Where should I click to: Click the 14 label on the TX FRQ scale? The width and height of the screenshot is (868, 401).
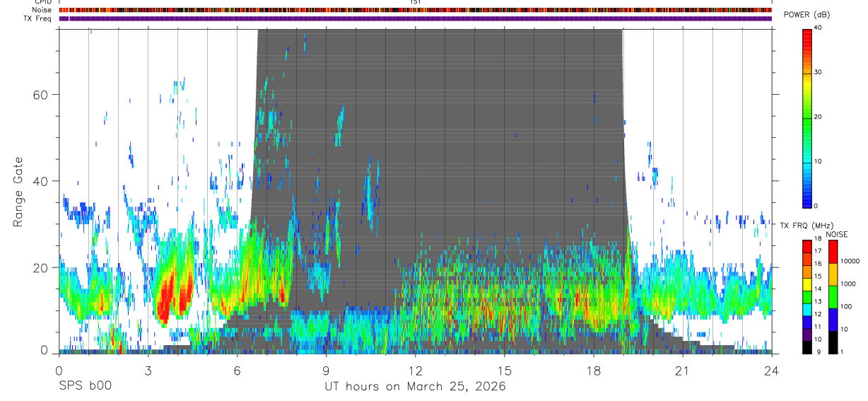pyautogui.click(x=818, y=289)
